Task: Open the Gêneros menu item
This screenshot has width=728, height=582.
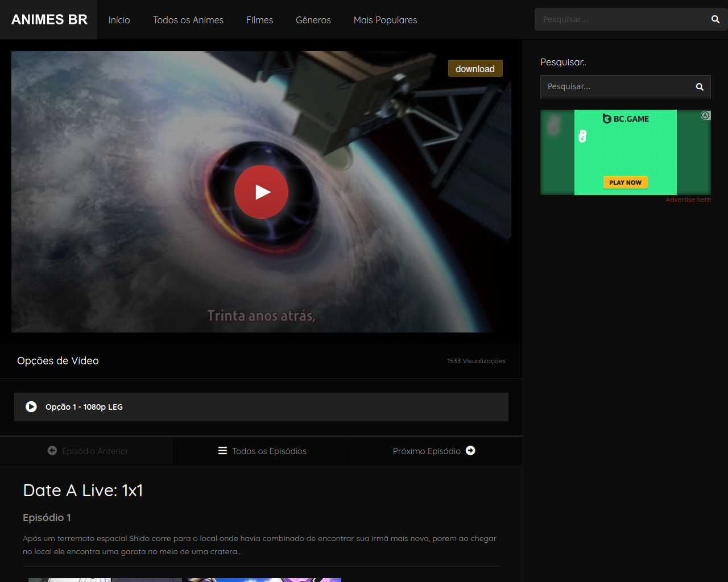Action: (313, 20)
